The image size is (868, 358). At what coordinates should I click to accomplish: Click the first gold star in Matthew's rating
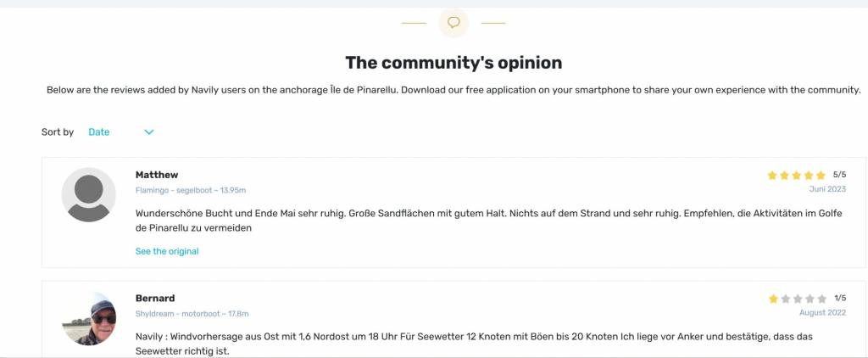click(x=772, y=176)
